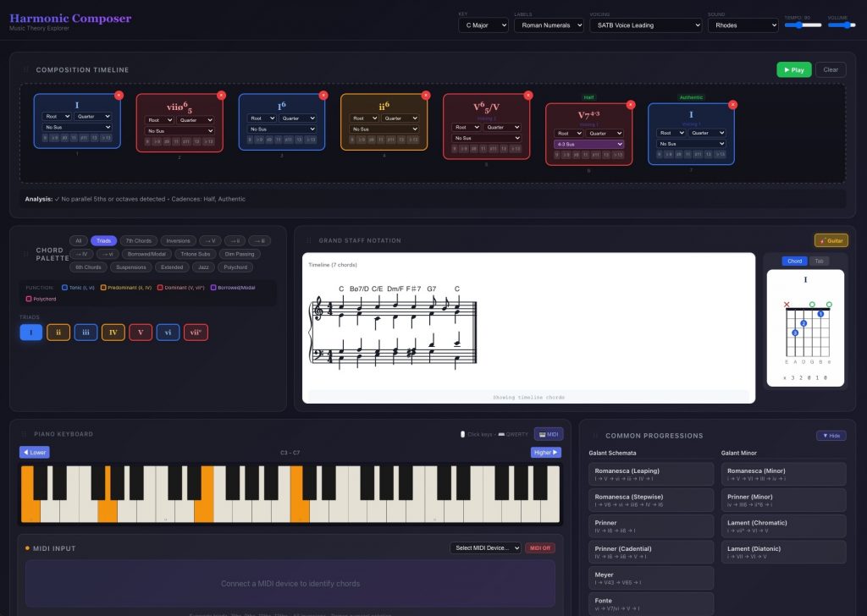This screenshot has height=616, width=867.
Task: Select the vii° chip in the Triads palette
Action: pyautogui.click(x=194, y=332)
